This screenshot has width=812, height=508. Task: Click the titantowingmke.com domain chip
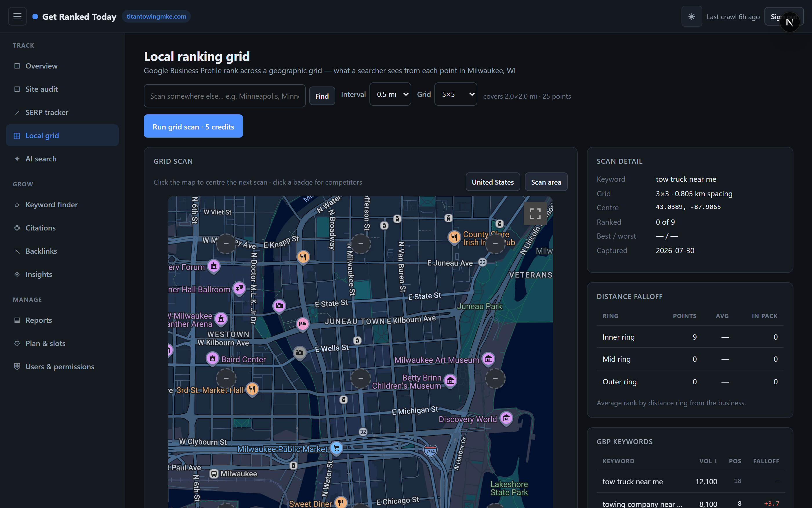point(156,17)
